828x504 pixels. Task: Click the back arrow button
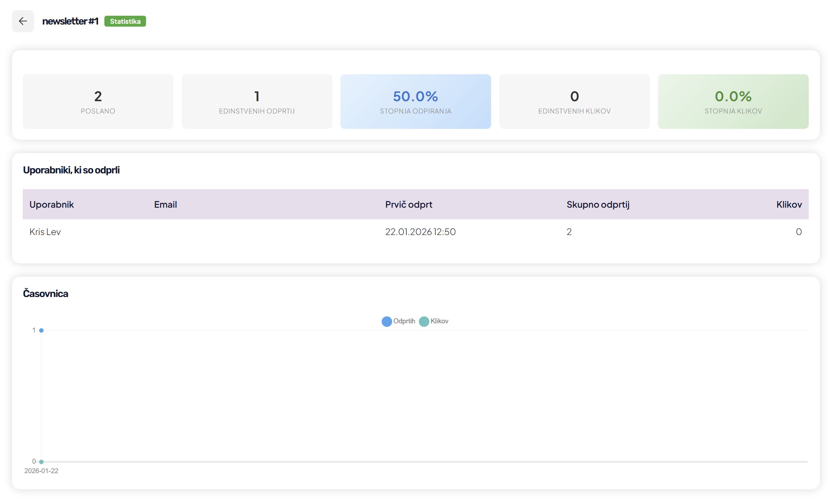23,21
